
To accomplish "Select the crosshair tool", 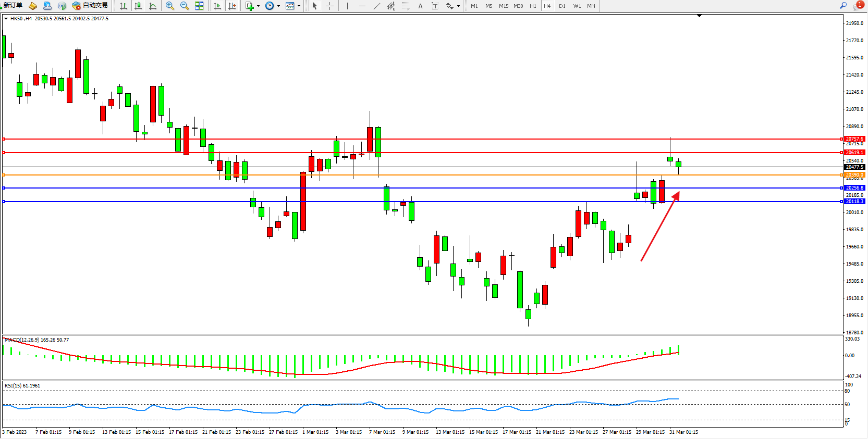I will (x=329, y=6).
